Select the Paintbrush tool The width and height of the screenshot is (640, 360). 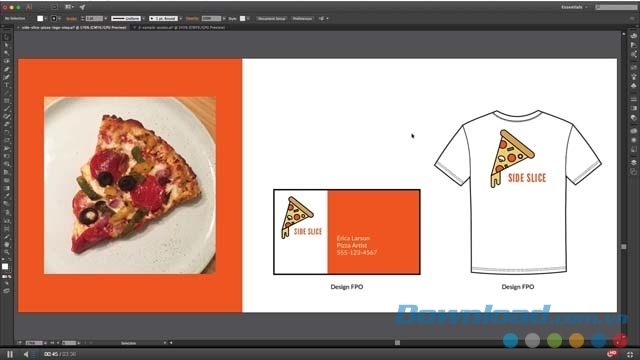[x=6, y=109]
